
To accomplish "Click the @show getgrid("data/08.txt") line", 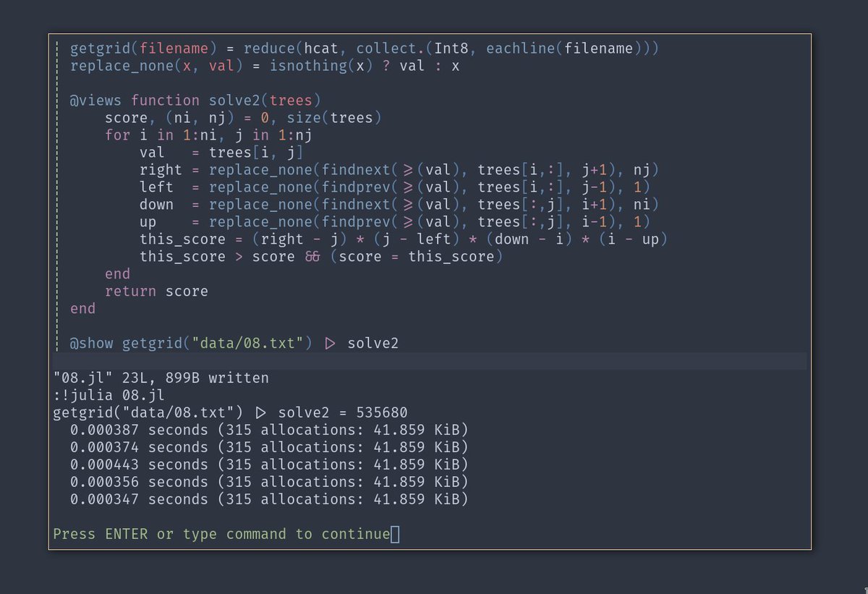I will [234, 344].
